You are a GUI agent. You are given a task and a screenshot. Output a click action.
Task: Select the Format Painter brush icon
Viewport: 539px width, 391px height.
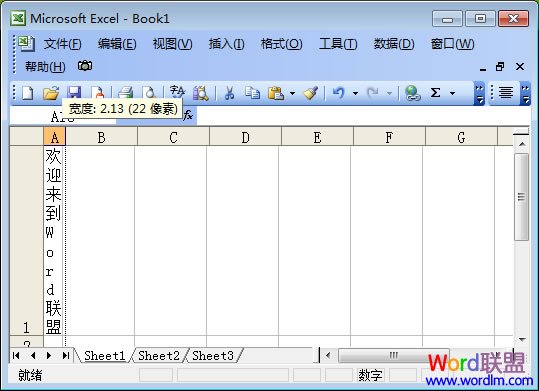[x=311, y=93]
